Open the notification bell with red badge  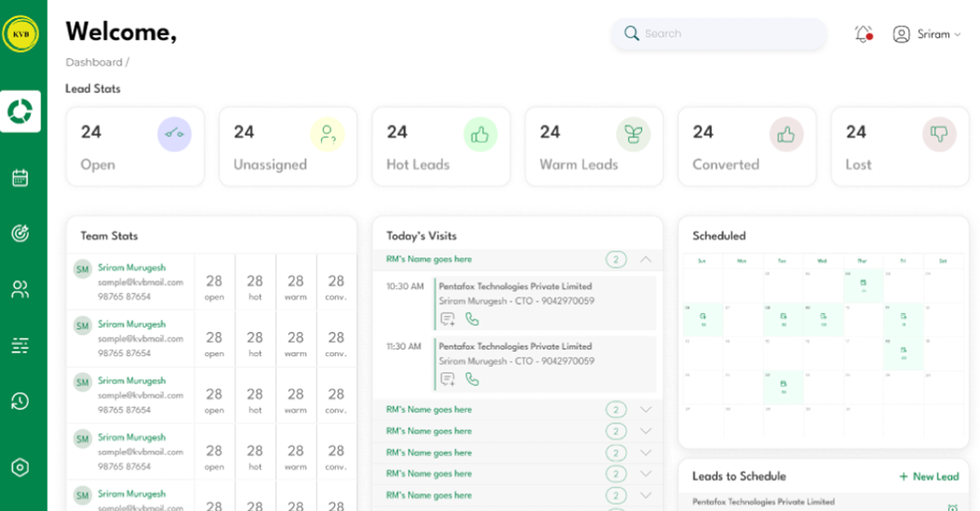coord(863,33)
